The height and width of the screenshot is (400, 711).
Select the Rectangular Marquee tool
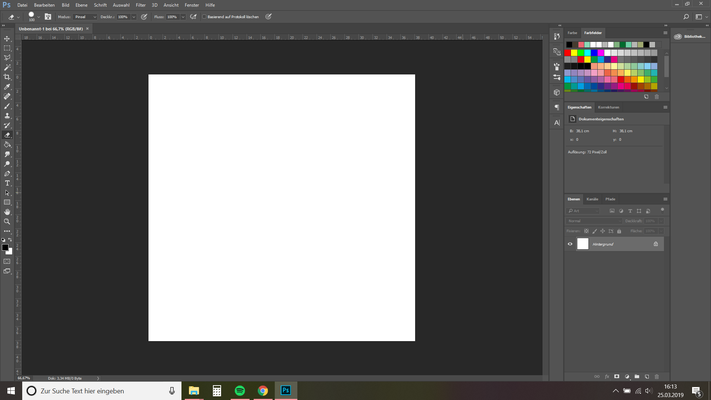[x=7, y=48]
